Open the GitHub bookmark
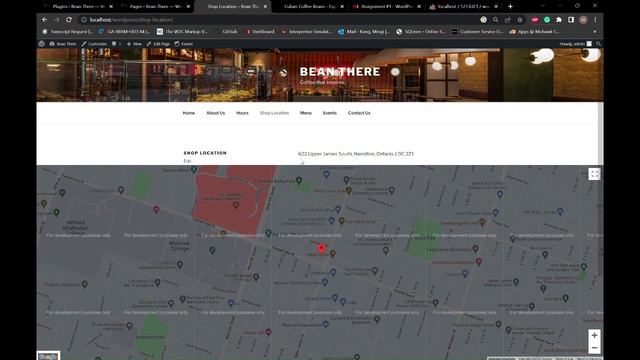Image resolution: width=640 pixels, height=360 pixels. [227, 31]
